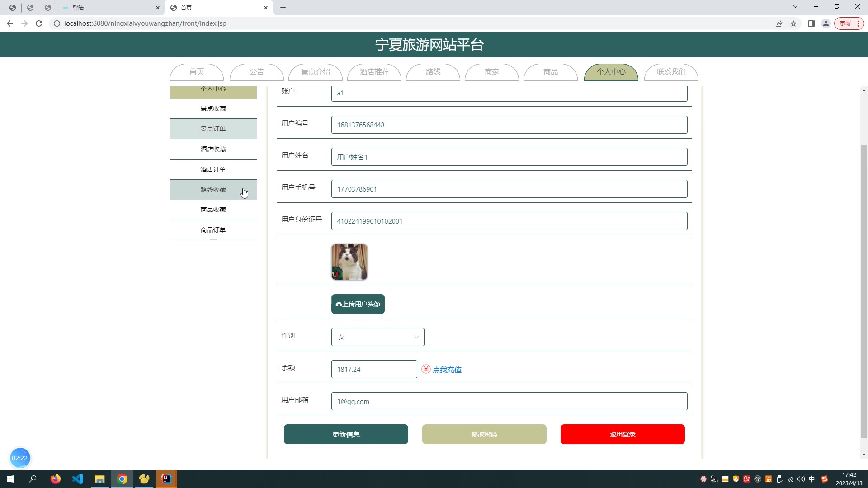This screenshot has width=868, height=488.
Task: Open Visual Studio Code from taskbar
Action: (x=78, y=479)
